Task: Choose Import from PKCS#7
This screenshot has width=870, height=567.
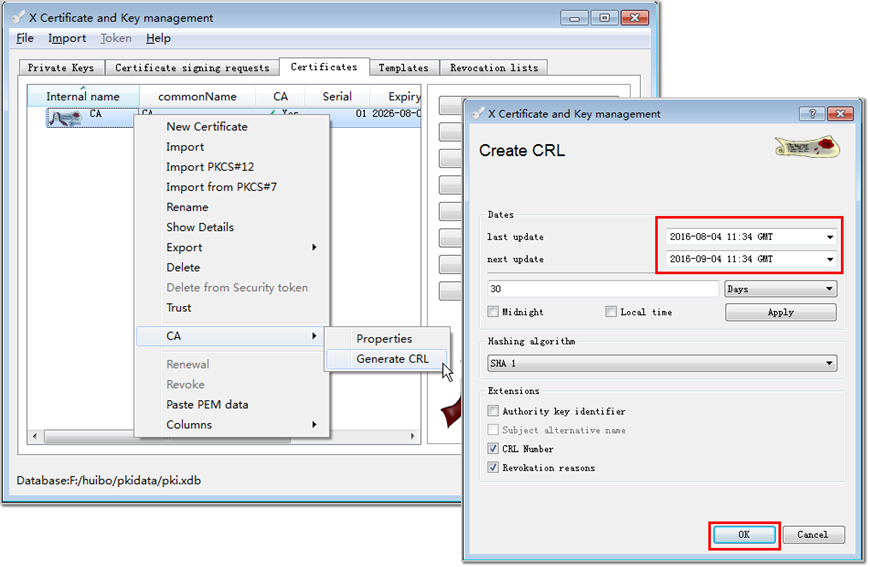Action: [232, 187]
